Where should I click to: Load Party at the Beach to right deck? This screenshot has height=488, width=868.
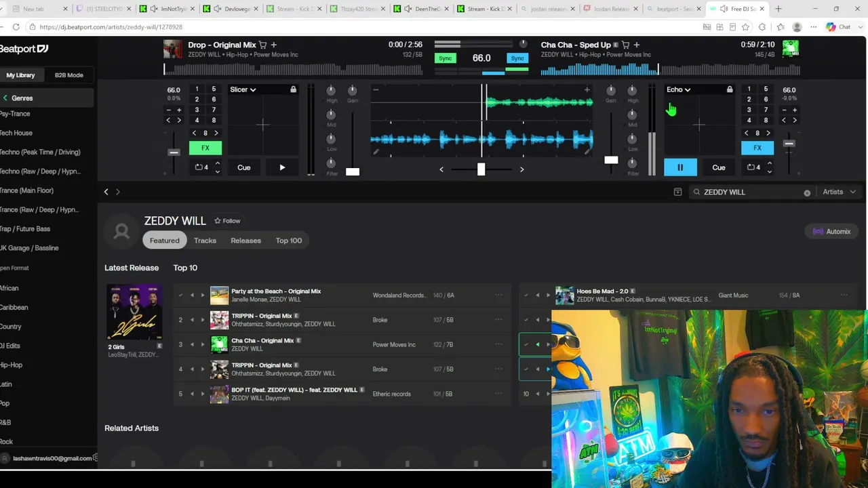click(202, 295)
